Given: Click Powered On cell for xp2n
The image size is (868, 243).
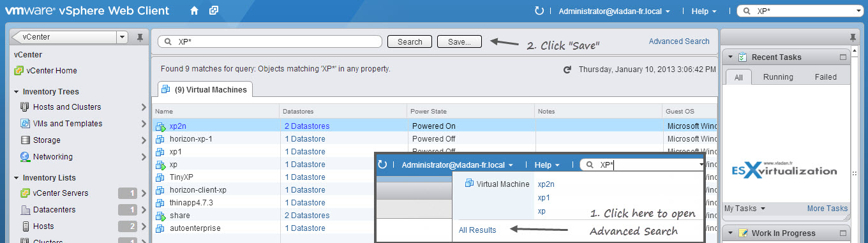Looking at the screenshot, I should (x=435, y=126).
